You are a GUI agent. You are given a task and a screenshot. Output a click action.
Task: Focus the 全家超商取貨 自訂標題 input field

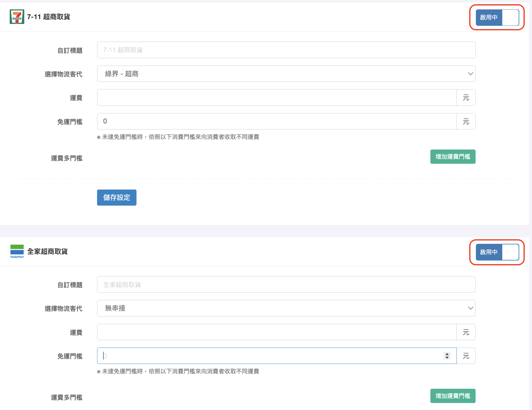pos(286,285)
